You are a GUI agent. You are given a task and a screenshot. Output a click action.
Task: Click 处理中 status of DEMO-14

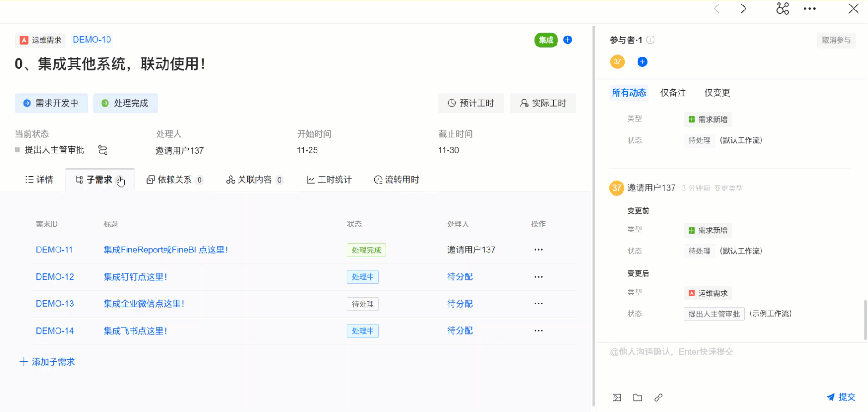363,331
